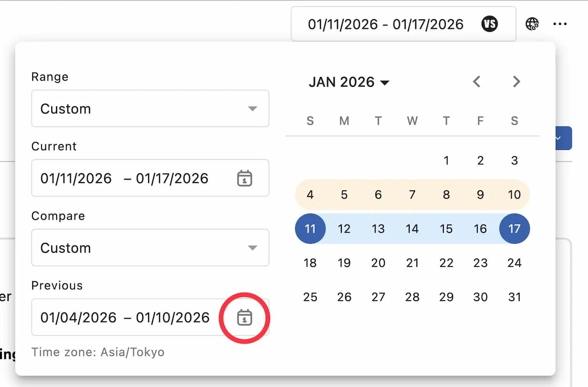The height and width of the screenshot is (387, 588).
Task: Go to the next month arrow
Action: click(516, 82)
